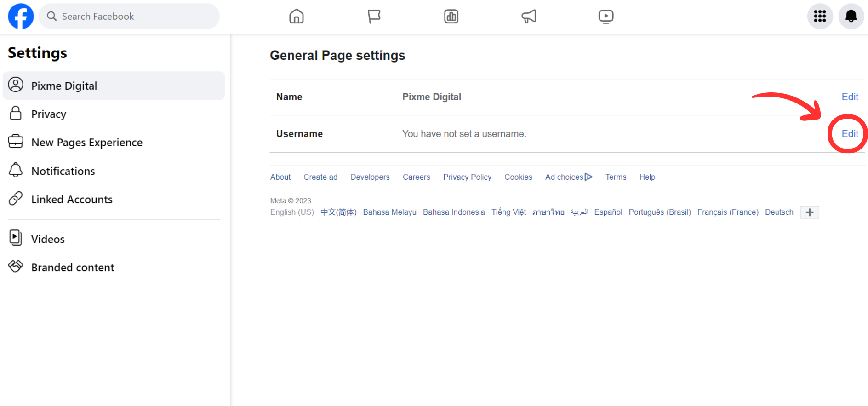Screen dimensions: 868x406
Task: Open the Pages flag icon
Action: 374,17
